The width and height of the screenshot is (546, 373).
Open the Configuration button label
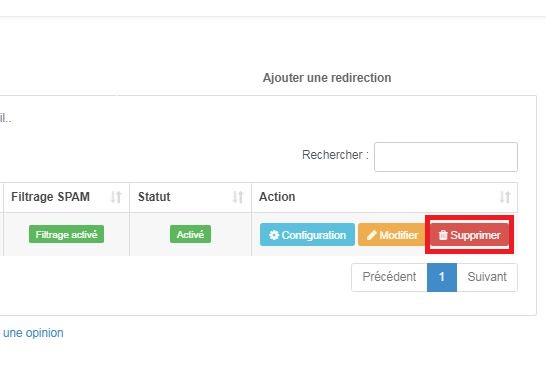(314, 235)
